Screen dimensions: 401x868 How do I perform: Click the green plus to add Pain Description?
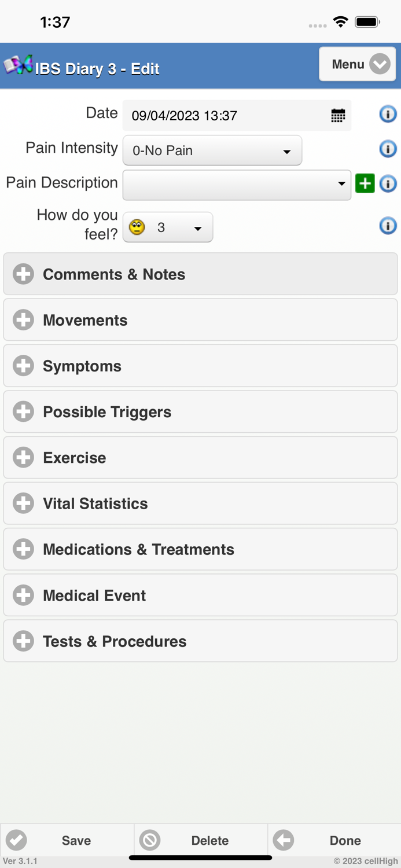[365, 183]
